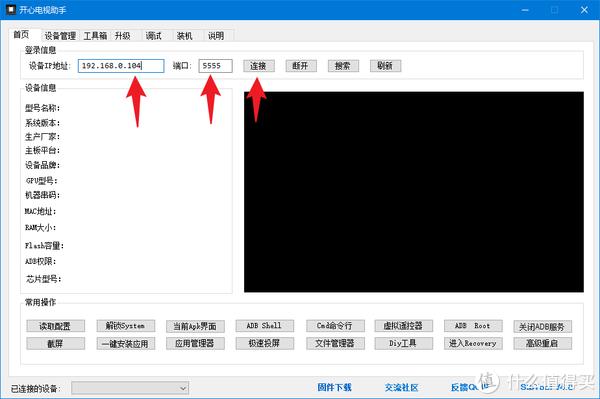The width and height of the screenshot is (600, 399).
Task: Click the 刷新 refresh button
Action: tap(385, 66)
